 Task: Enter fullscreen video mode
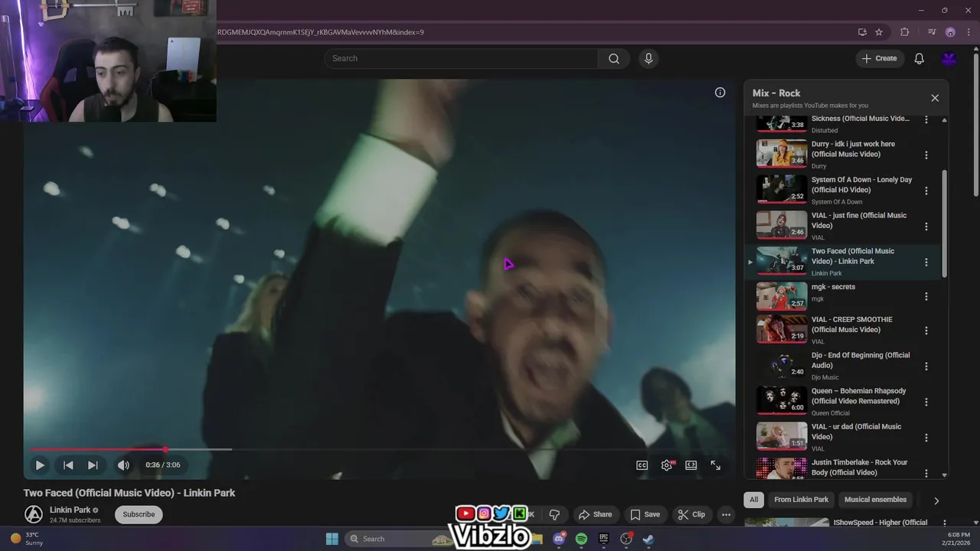716,465
